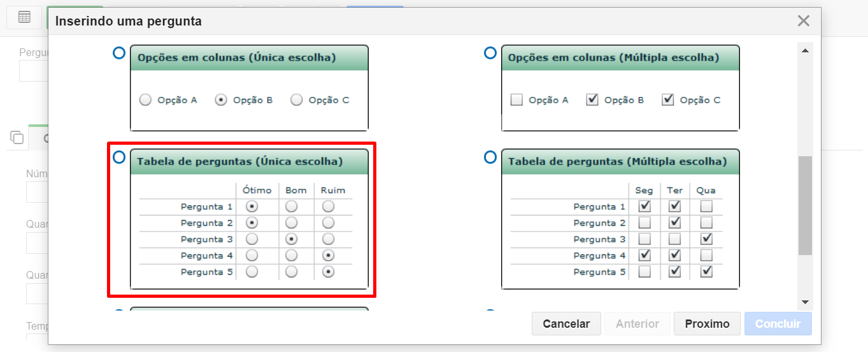Click the scrollbar up arrow
Image resolution: width=868 pixels, height=352 pixels.
[805, 50]
